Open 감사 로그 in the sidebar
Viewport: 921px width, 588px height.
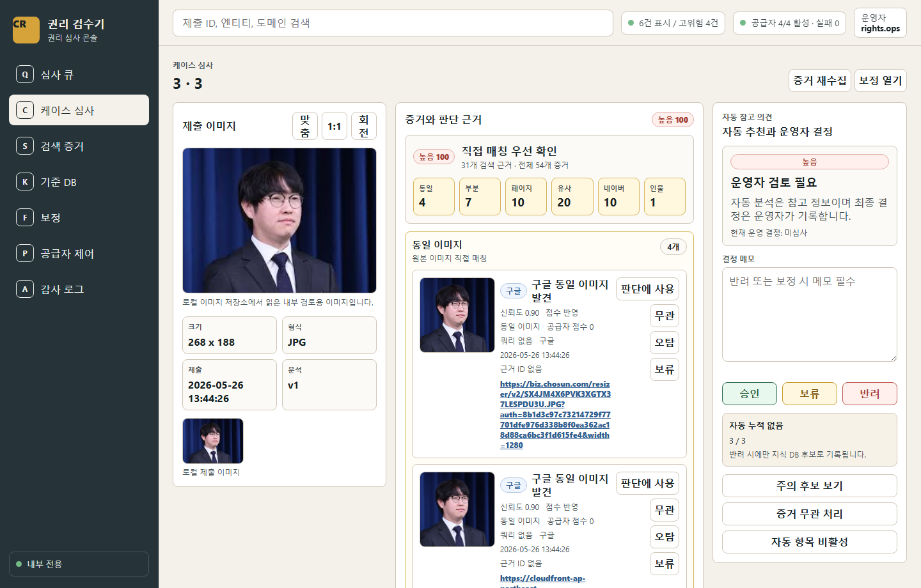79,289
